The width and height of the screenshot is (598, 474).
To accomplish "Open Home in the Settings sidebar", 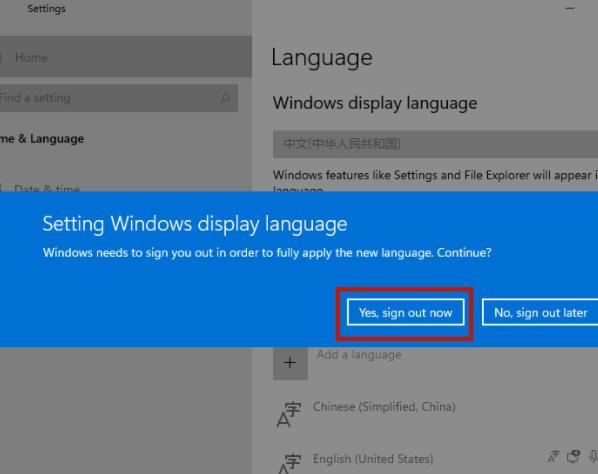I will [x=125, y=57].
